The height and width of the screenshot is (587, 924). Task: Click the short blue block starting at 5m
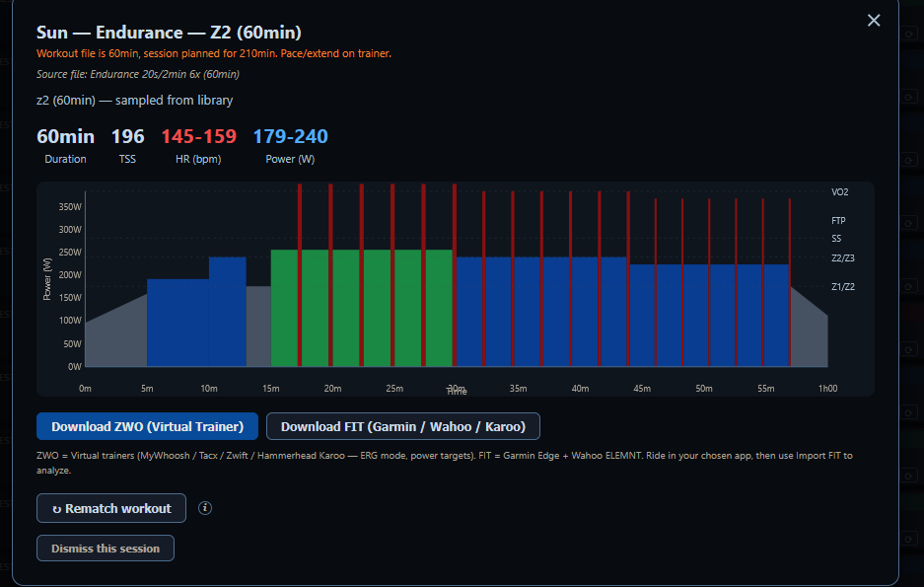[178, 323]
